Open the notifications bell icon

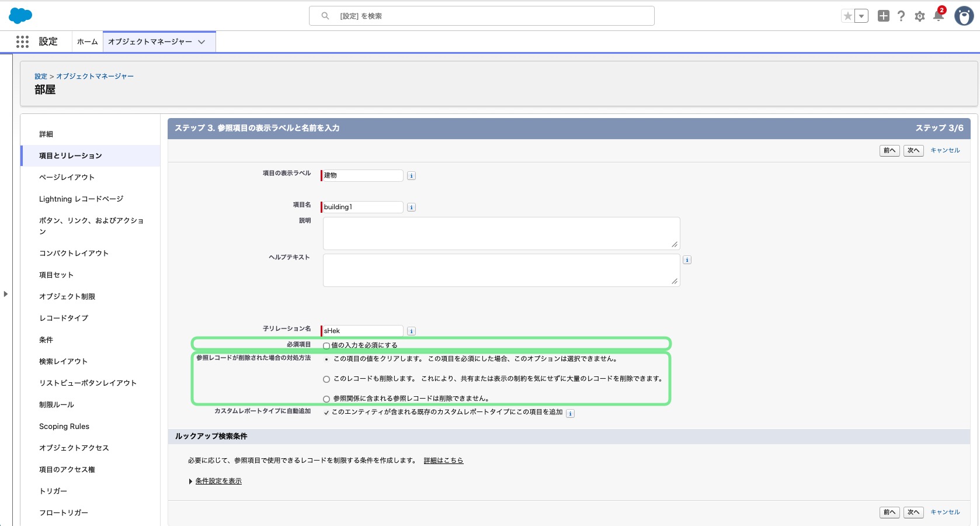[x=939, y=16]
